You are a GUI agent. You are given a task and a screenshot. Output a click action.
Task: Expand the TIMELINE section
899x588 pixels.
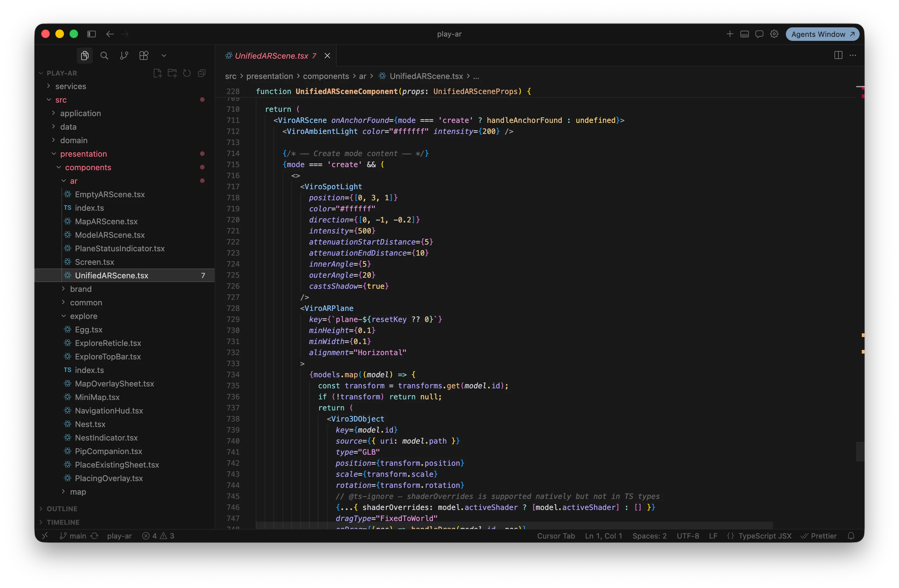pyautogui.click(x=125, y=522)
